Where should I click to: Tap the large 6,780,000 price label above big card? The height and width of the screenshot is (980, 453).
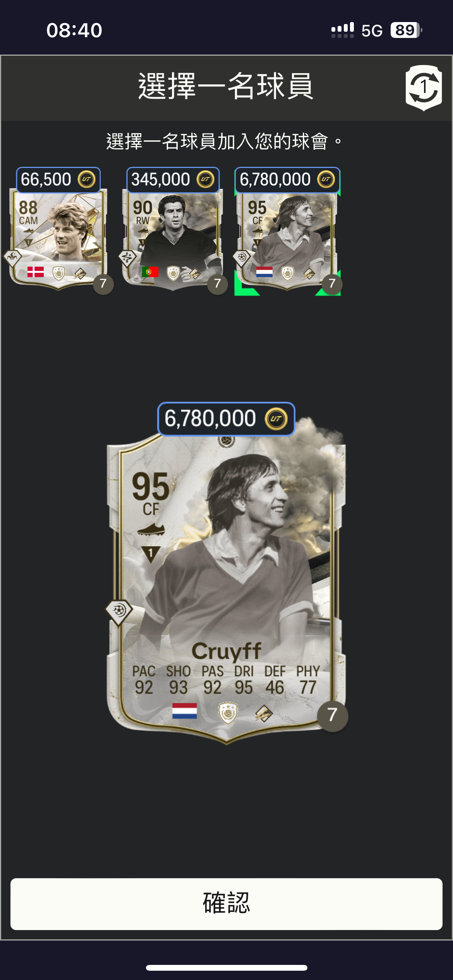pos(226,419)
